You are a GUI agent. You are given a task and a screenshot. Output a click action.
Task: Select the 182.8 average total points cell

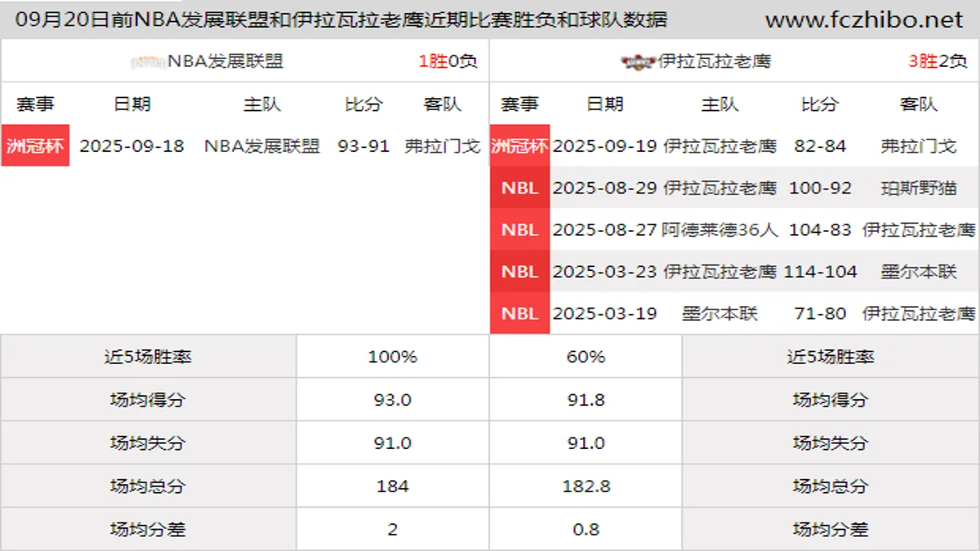point(586,487)
